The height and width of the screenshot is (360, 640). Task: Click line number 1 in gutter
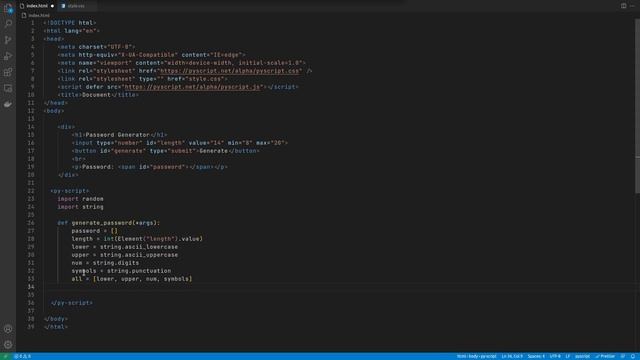[x=33, y=23]
